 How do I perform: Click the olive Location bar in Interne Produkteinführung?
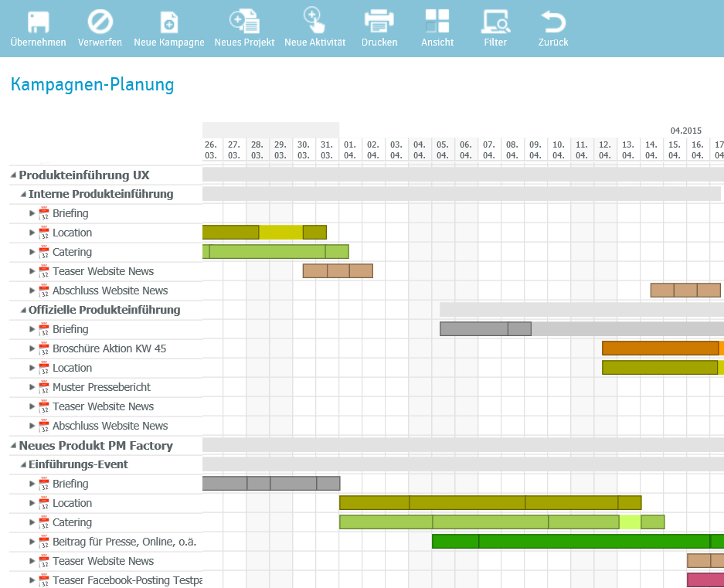[264, 233]
